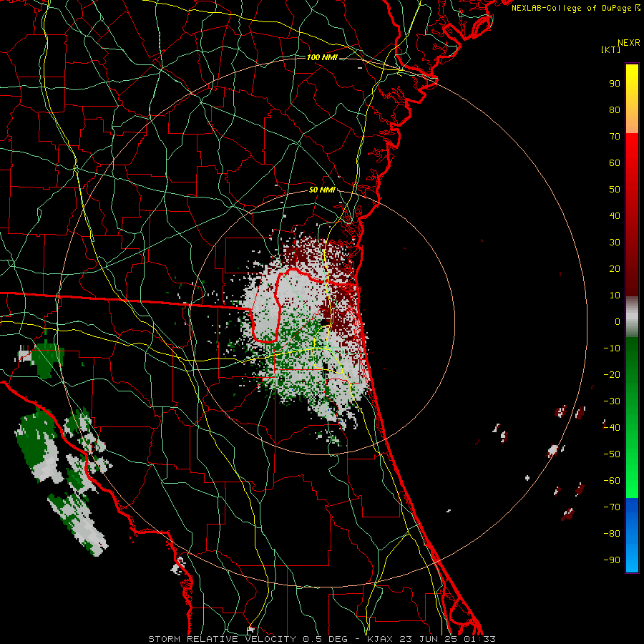Click the 100 NMI range ring label
This screenshot has height=644, width=644.
[x=322, y=57]
